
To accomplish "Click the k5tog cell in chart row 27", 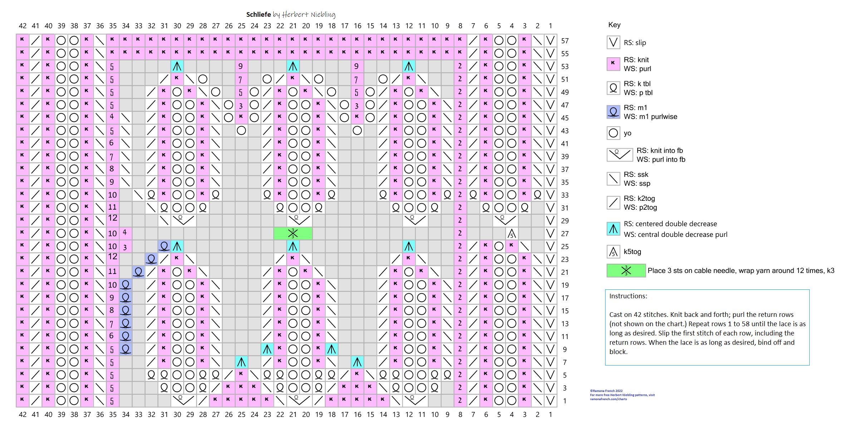I will point(512,234).
